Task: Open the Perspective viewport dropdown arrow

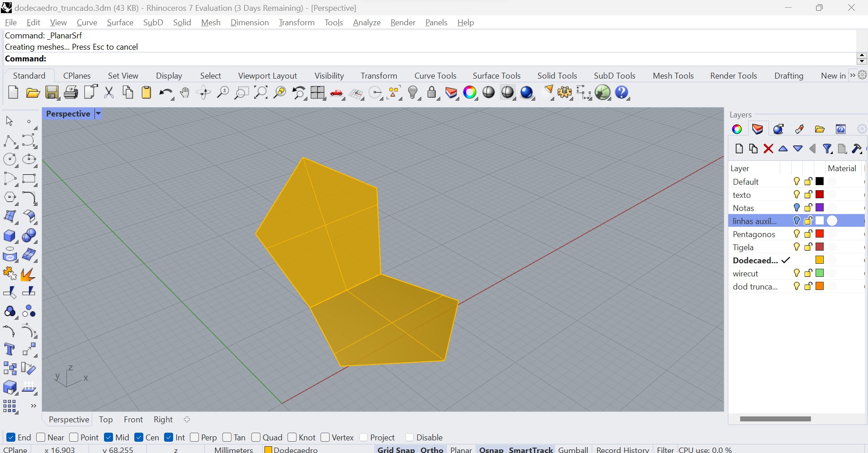Action: (x=98, y=114)
